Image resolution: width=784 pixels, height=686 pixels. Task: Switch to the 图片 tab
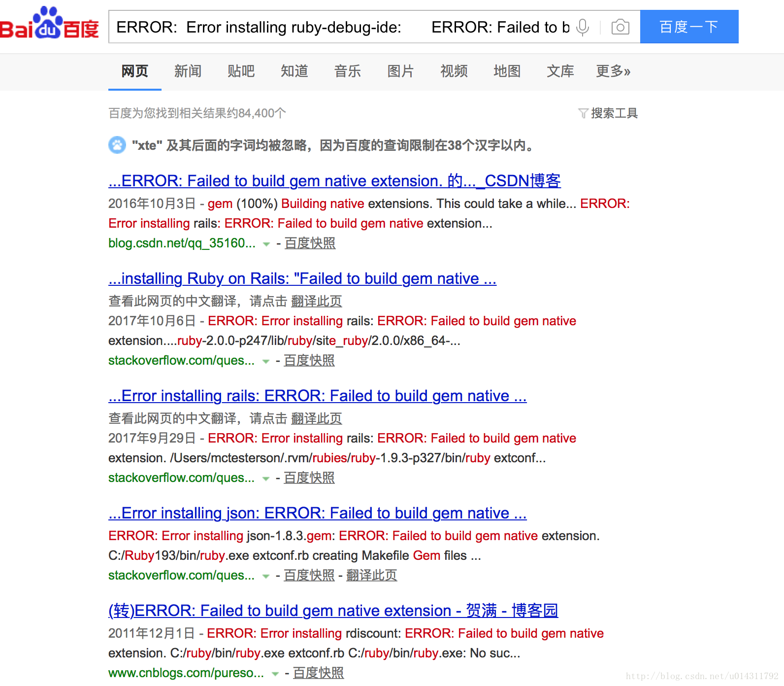pos(400,71)
